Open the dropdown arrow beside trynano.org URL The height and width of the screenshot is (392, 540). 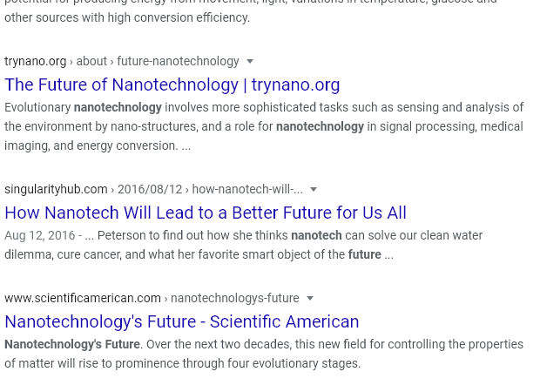[250, 62]
